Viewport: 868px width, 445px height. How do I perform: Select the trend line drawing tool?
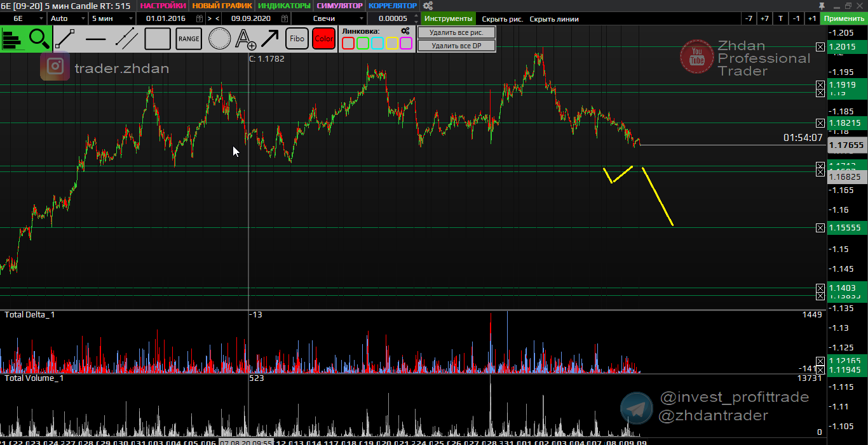point(65,39)
